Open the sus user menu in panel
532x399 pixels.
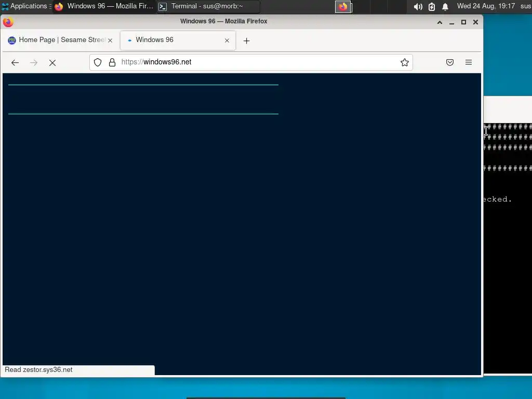click(526, 6)
